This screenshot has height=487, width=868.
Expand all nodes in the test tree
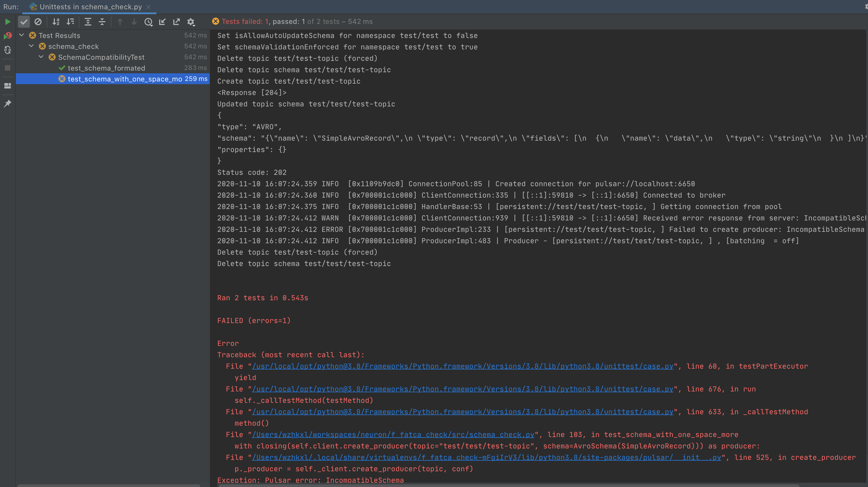pos(88,21)
